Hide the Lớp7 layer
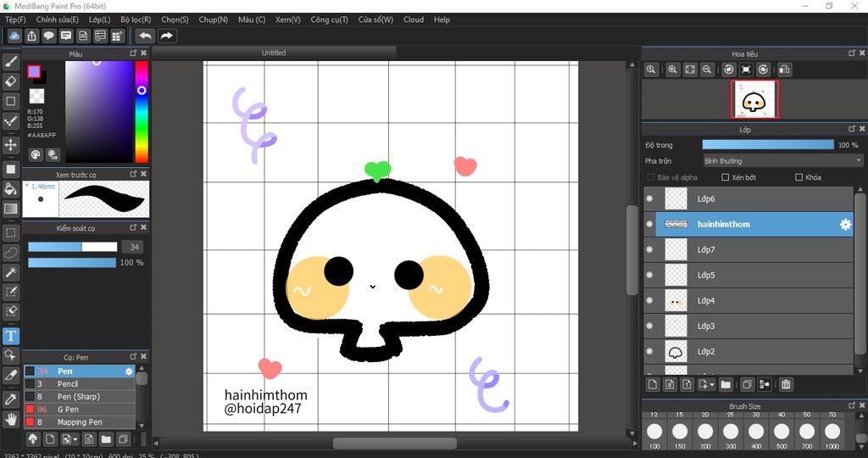 (x=650, y=249)
